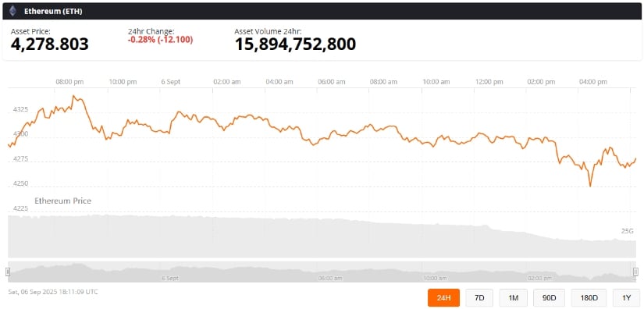Click the price peak near 08:00 pm
The height and width of the screenshot is (309, 644).
click(73, 97)
